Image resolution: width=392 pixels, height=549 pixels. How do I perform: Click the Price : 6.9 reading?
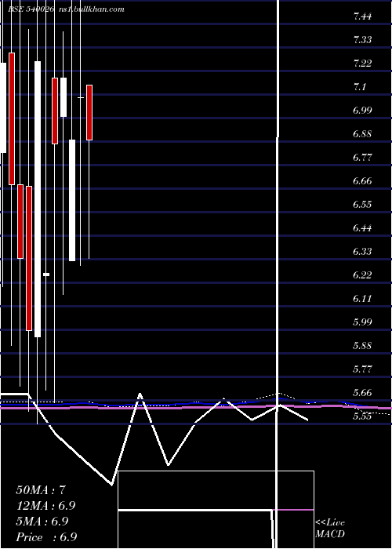[46, 537]
